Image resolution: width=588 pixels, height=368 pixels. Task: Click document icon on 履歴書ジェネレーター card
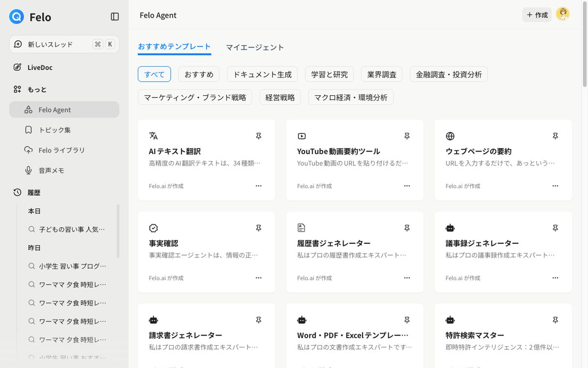point(302,228)
